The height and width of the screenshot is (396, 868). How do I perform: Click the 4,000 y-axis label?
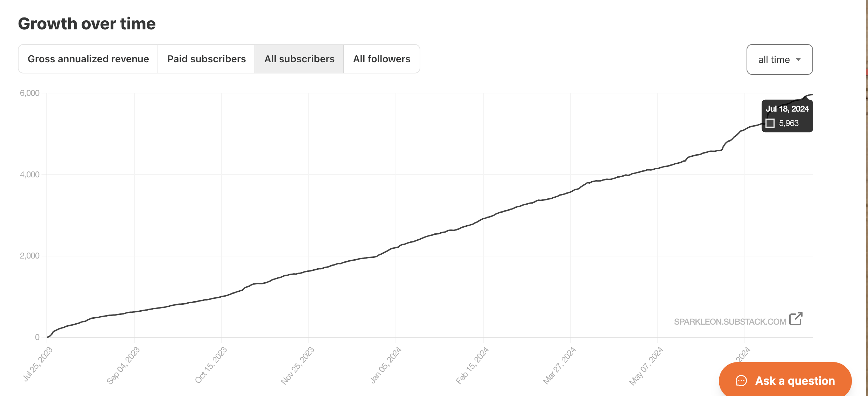pos(30,175)
